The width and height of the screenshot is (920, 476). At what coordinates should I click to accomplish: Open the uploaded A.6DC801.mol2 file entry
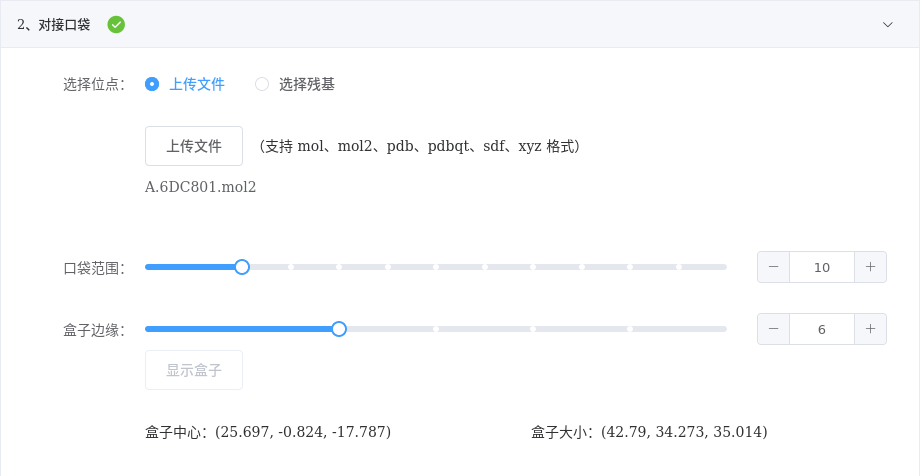[x=201, y=187]
